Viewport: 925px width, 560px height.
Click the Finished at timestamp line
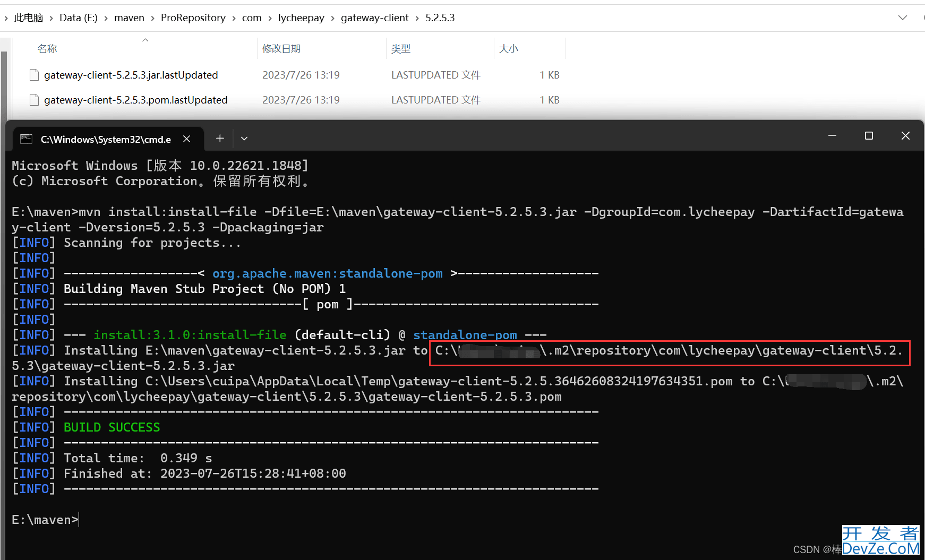[205, 473]
